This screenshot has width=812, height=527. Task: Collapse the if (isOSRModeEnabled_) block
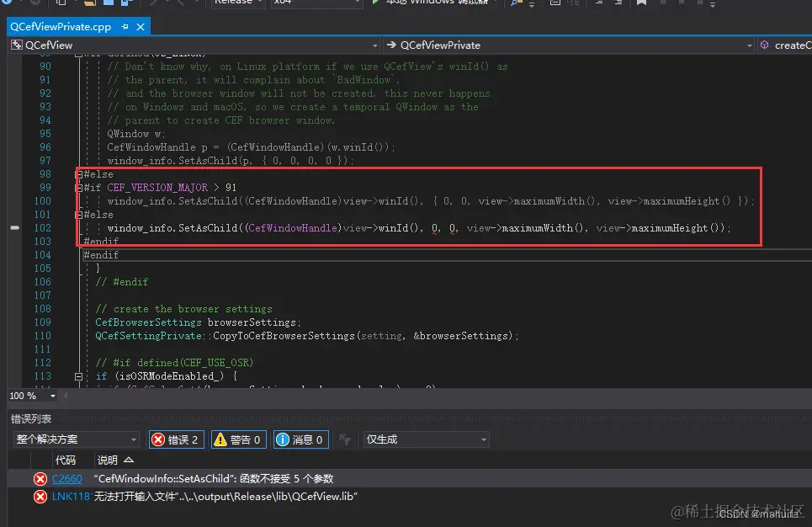[79, 376]
